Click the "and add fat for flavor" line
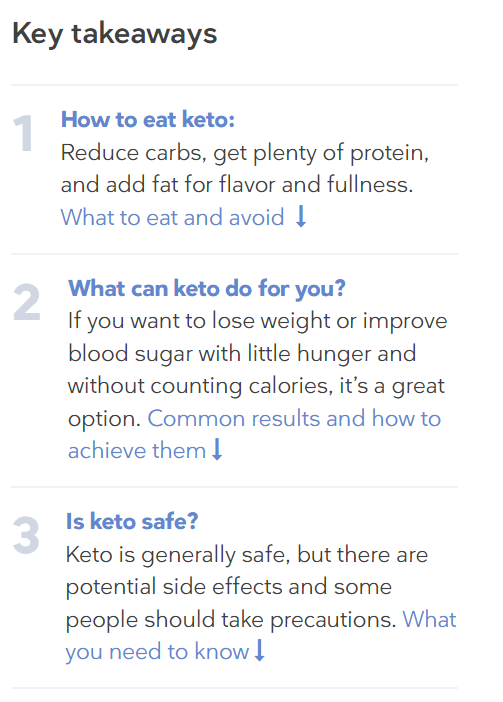The height and width of the screenshot is (702, 503). click(237, 184)
